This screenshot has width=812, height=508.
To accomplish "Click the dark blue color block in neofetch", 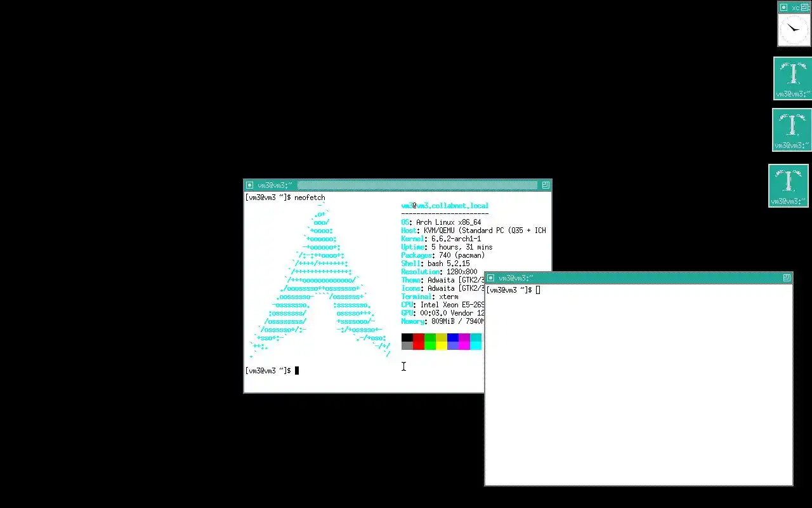I will 453,337.
